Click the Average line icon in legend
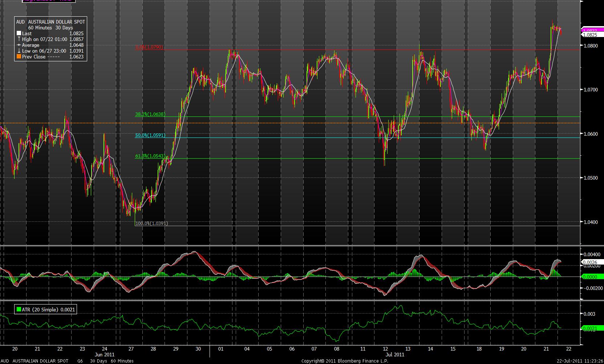This screenshot has height=364, width=604. click(x=19, y=45)
